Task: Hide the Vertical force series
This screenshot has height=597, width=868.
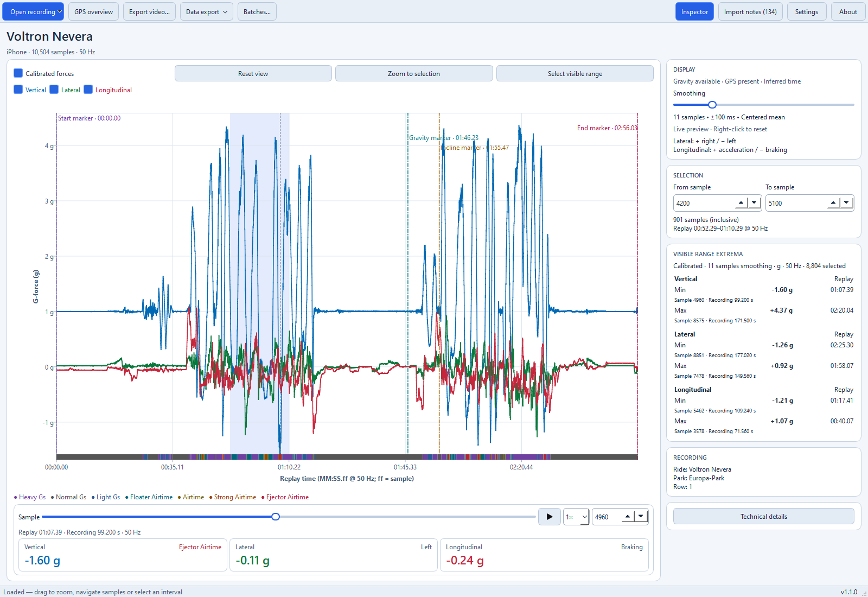Action: (18, 90)
